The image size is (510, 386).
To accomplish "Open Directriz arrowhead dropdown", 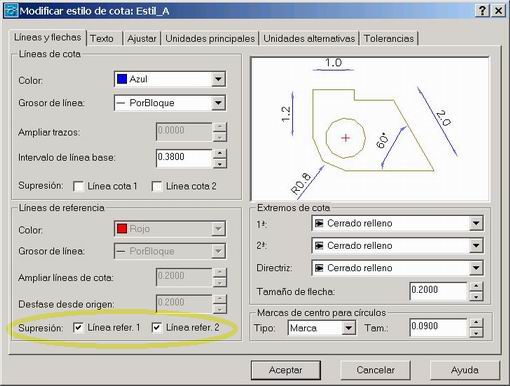I will [x=397, y=268].
